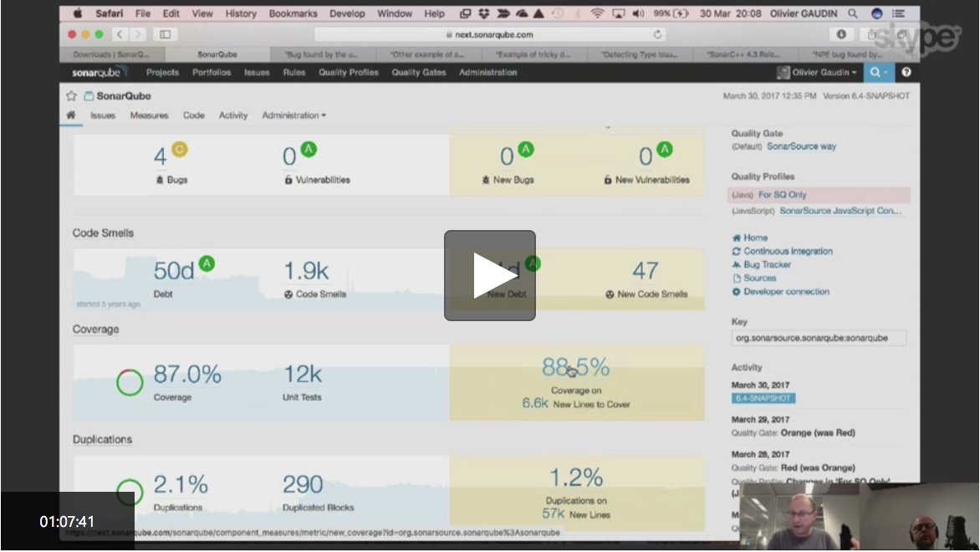Open Developer connection settings gear icon

(x=737, y=292)
